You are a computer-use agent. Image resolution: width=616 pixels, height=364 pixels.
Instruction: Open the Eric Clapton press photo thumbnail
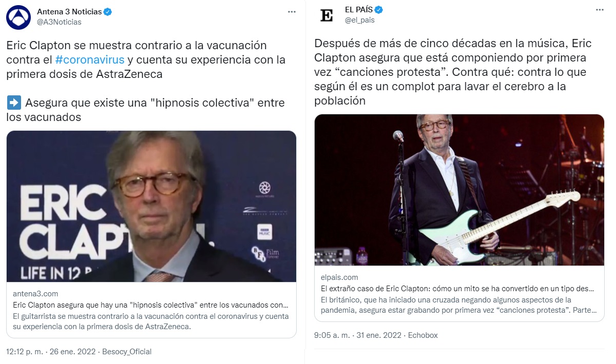pos(151,206)
